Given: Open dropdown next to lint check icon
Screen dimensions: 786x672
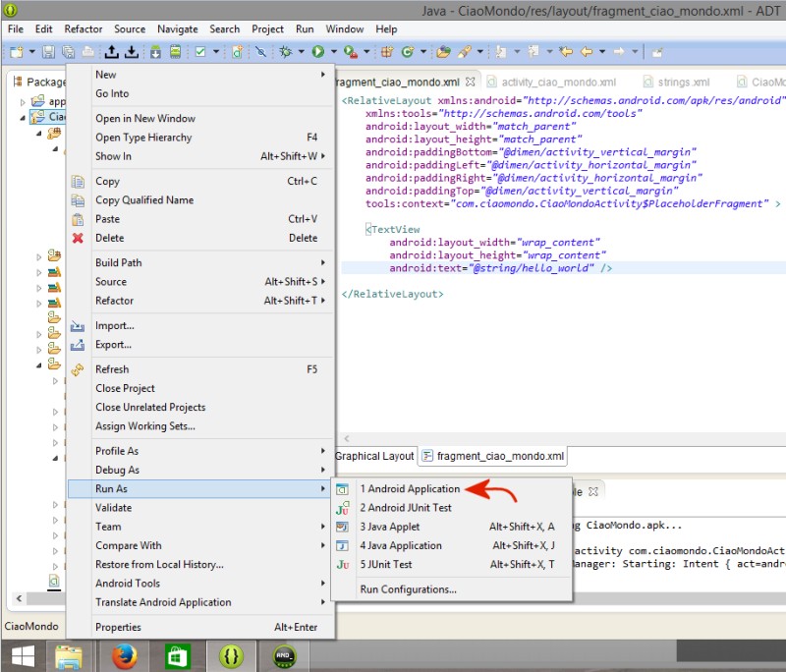Looking at the screenshot, I should (x=216, y=52).
